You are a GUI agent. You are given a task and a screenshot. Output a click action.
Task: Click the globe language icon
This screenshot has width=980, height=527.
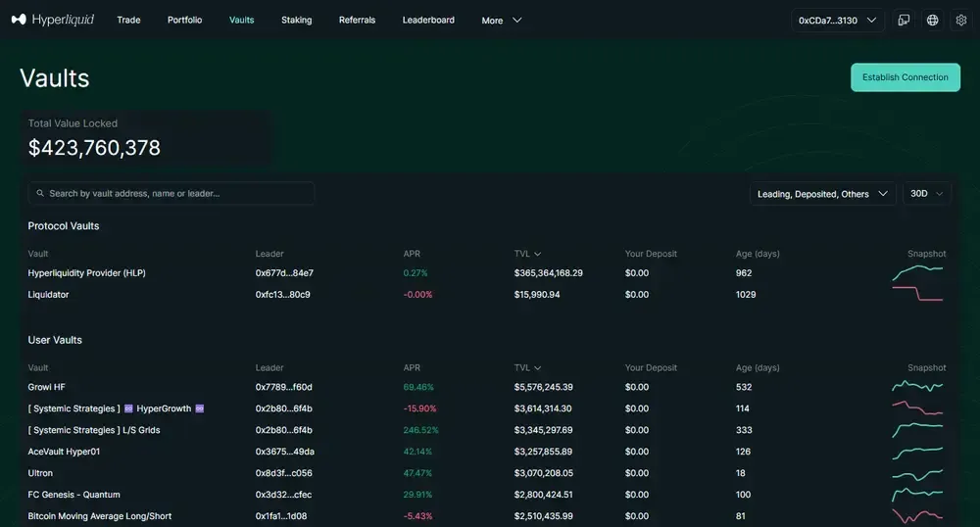tap(932, 20)
